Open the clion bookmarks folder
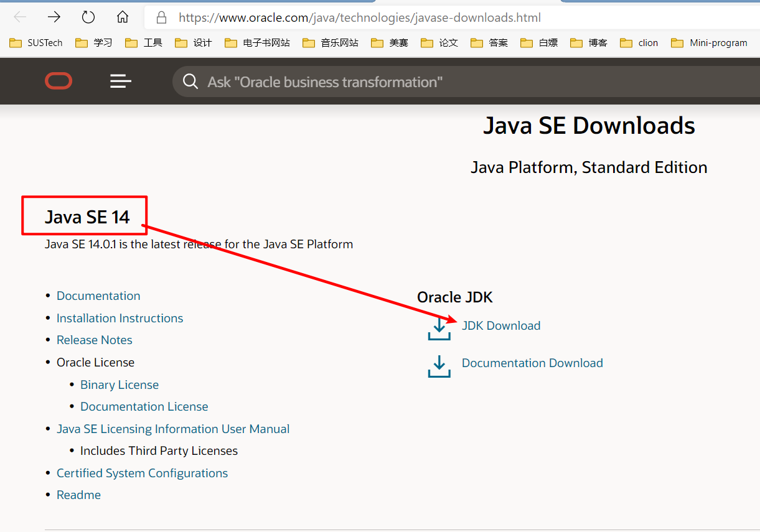 click(x=639, y=43)
